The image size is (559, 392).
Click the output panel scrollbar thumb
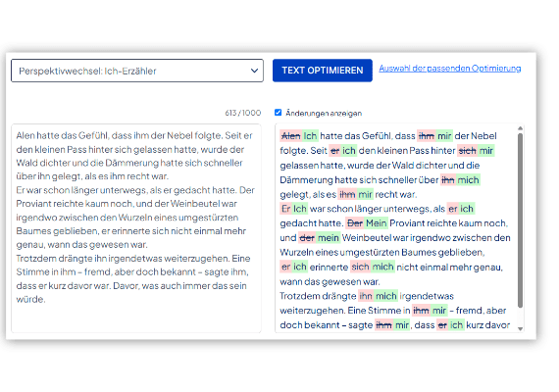pyautogui.click(x=520, y=220)
